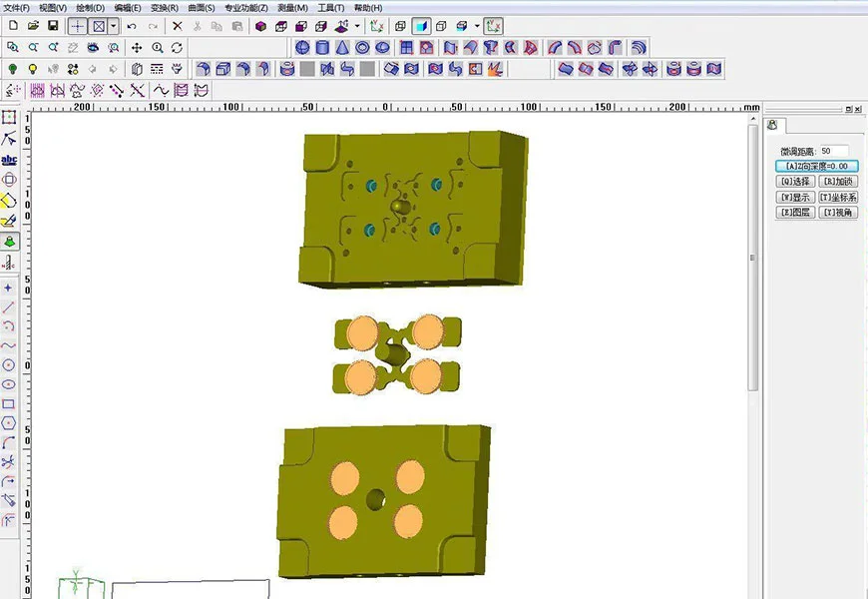The image size is (868, 599).
Task: Toggle the crossed-box snap button
Action: coord(99,26)
